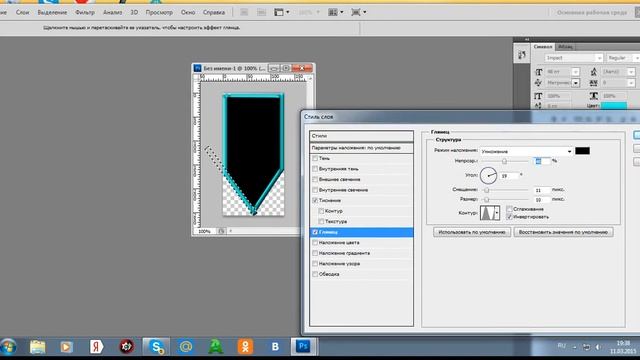
Task: Open the Слои menu
Action: point(22,12)
